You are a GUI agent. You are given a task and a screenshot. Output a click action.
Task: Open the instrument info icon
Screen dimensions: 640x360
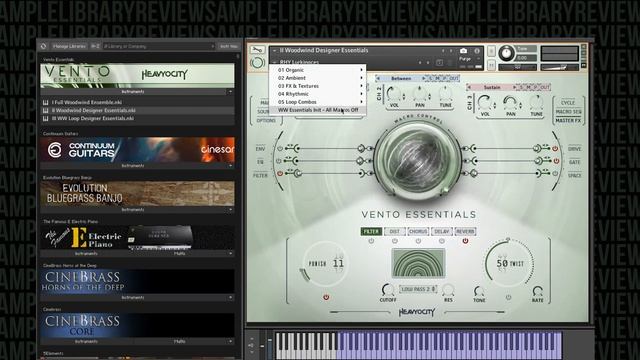[477, 51]
